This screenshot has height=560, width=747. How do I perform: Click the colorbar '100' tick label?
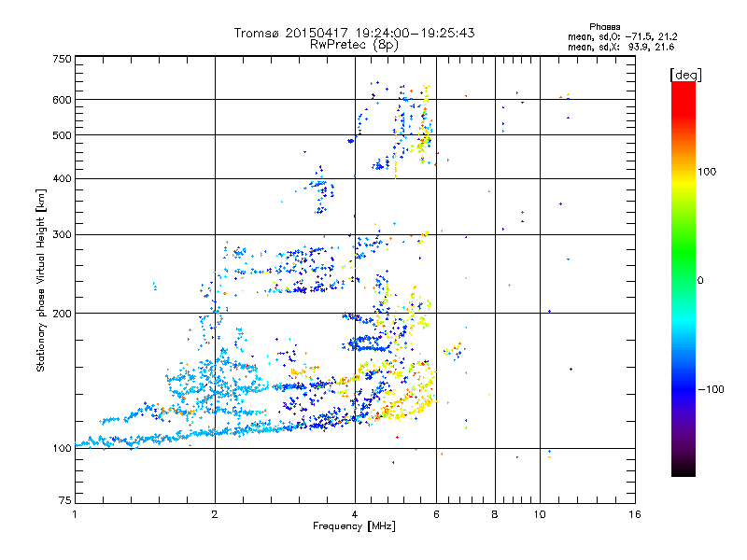coord(707,172)
